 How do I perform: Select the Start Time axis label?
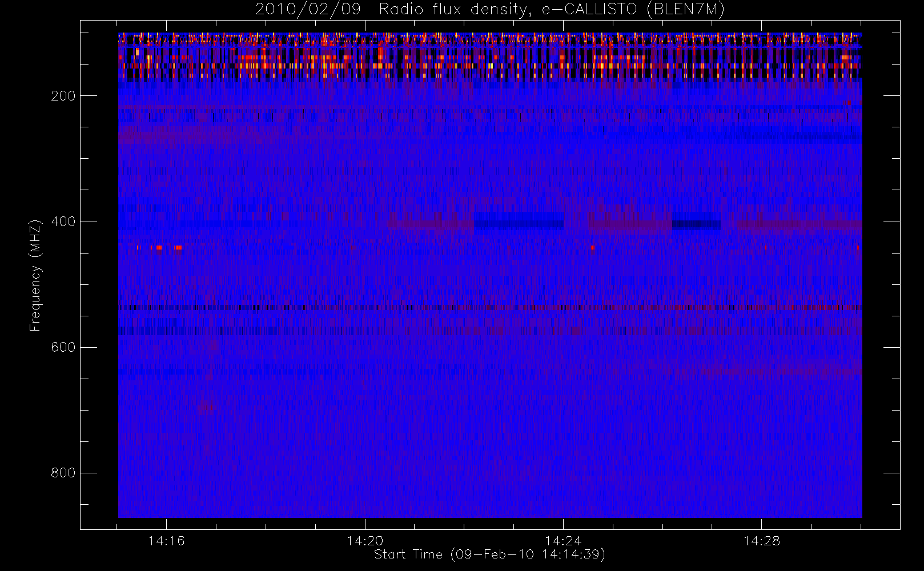[489, 554]
